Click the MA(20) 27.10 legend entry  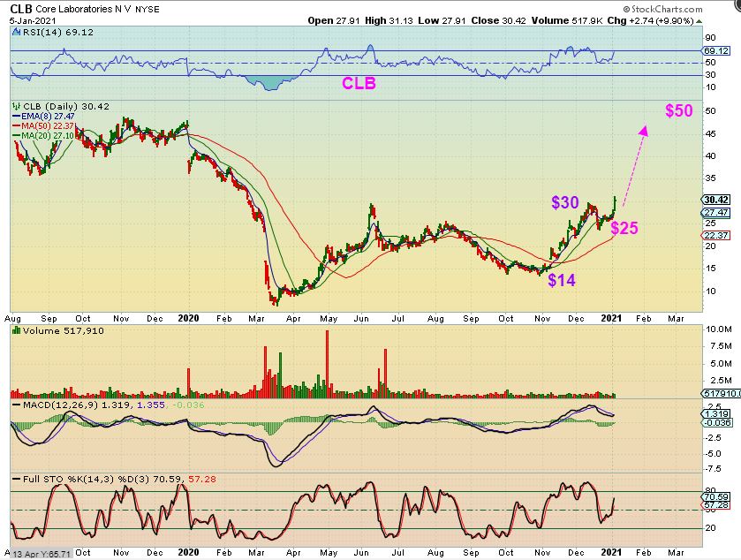tap(43, 136)
